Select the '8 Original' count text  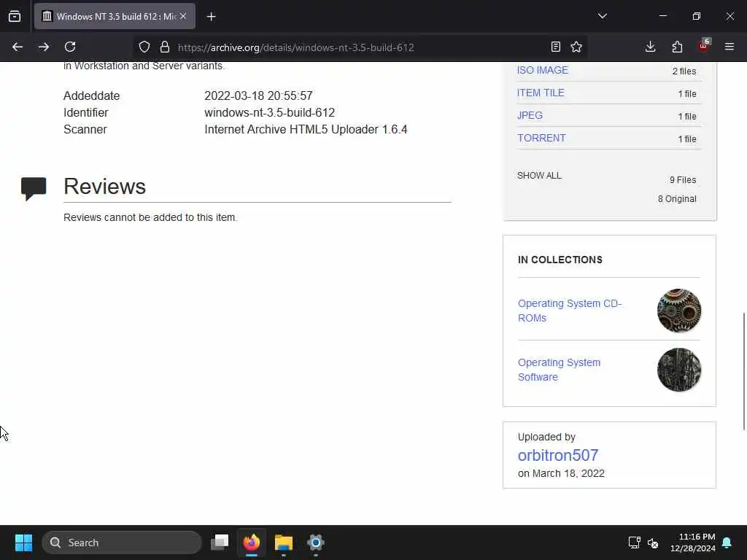click(677, 199)
